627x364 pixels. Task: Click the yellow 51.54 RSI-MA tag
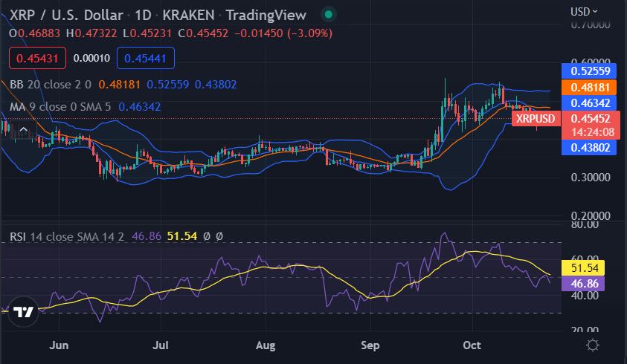(583, 267)
